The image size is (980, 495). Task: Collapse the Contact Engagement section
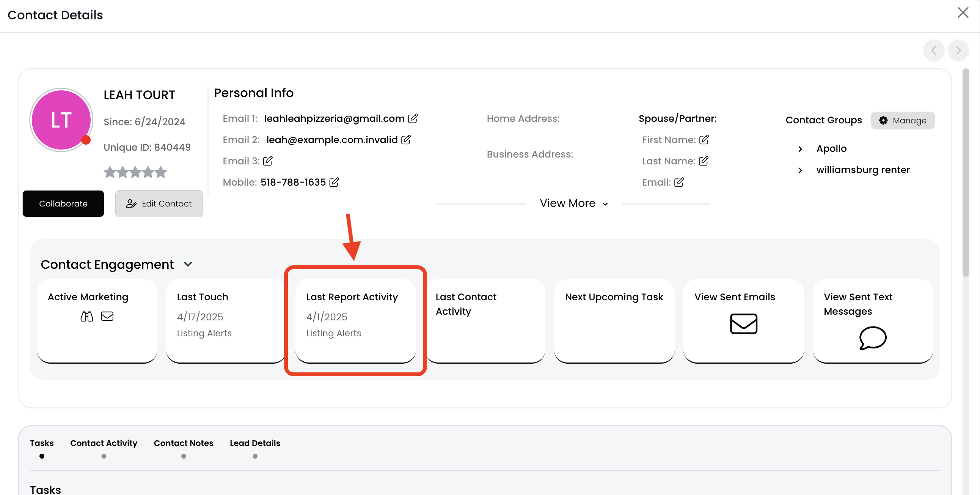pyautogui.click(x=188, y=264)
